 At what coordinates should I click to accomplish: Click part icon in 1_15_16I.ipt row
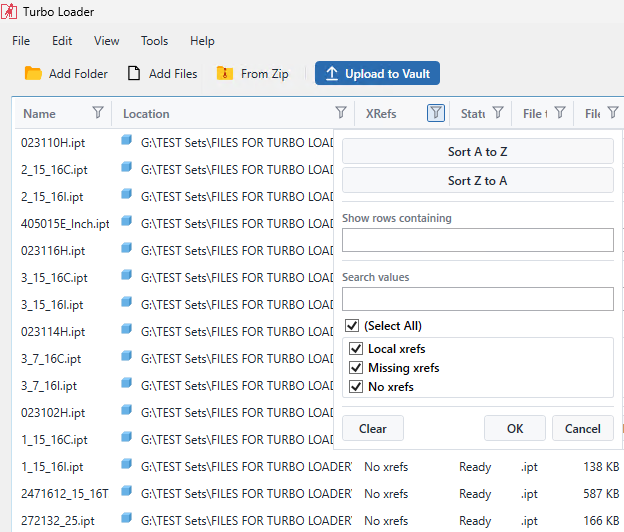pos(127,464)
